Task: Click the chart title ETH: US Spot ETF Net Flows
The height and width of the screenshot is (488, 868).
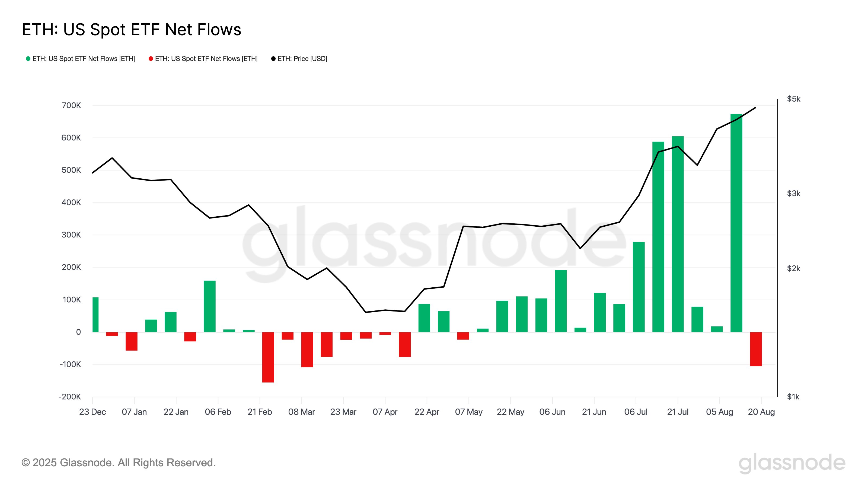Action: pos(131,30)
